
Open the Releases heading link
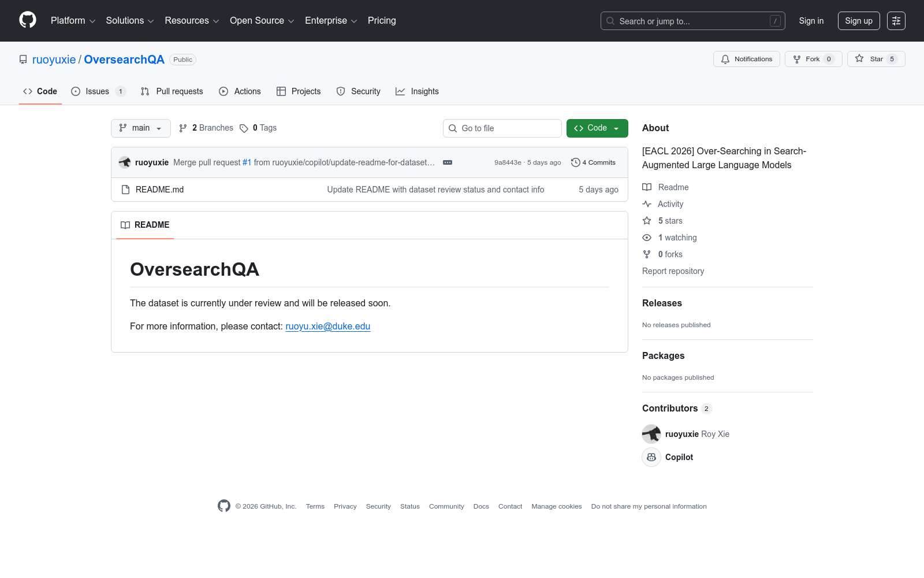(x=662, y=303)
